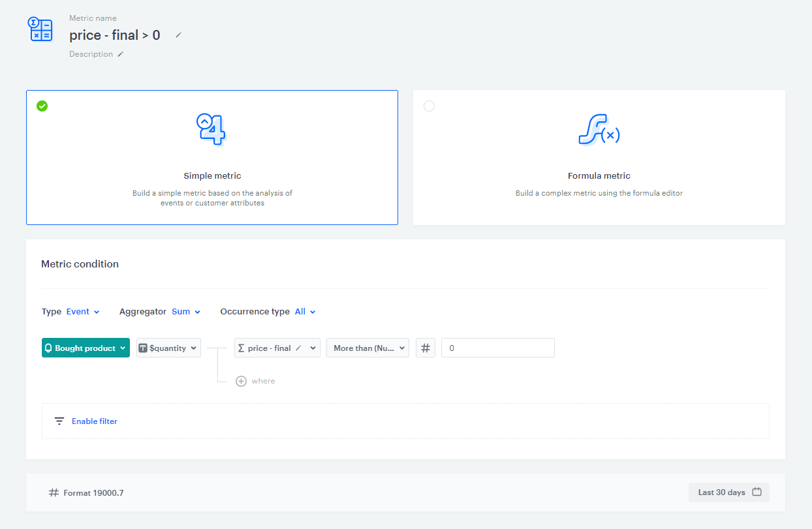812x529 pixels.
Task: Expand the Bought product event selector
Action: [86, 348]
